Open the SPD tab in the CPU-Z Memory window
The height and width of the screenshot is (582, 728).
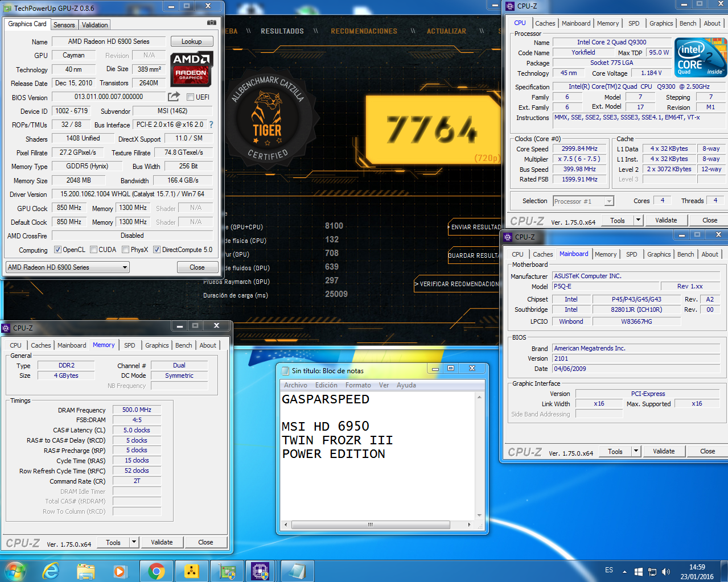[130, 345]
